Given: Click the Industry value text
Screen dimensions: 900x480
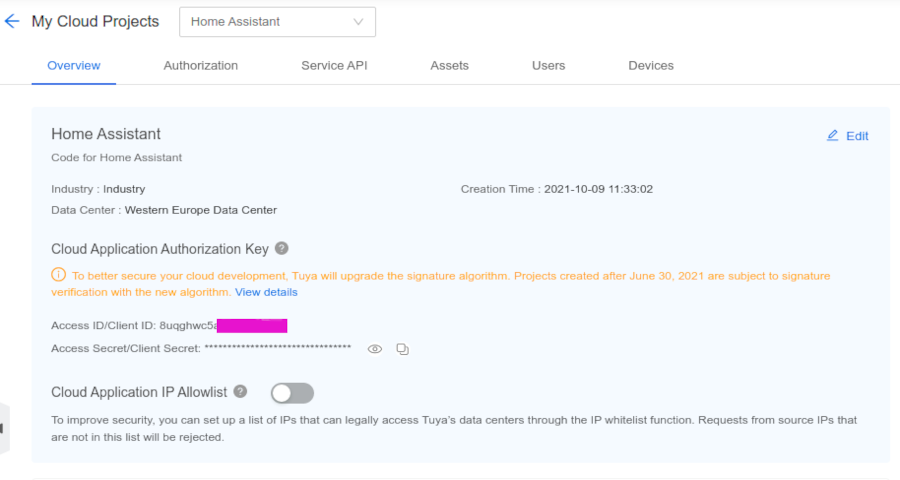Looking at the screenshot, I should tap(124, 189).
